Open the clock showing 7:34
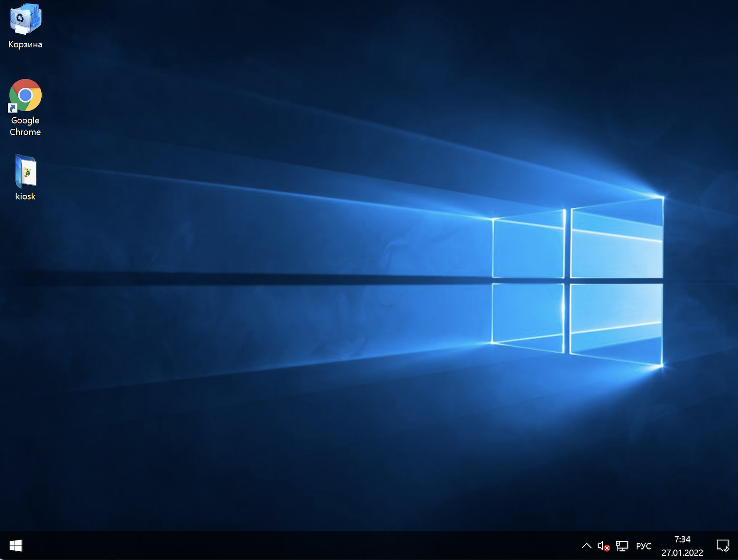 (x=682, y=546)
